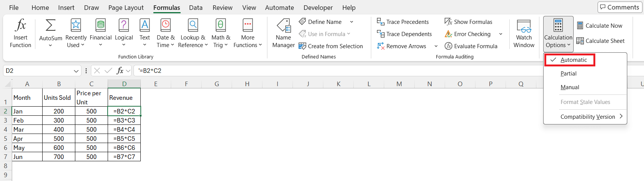The width and height of the screenshot is (644, 181).
Task: Switch to the View tab
Action: [249, 8]
